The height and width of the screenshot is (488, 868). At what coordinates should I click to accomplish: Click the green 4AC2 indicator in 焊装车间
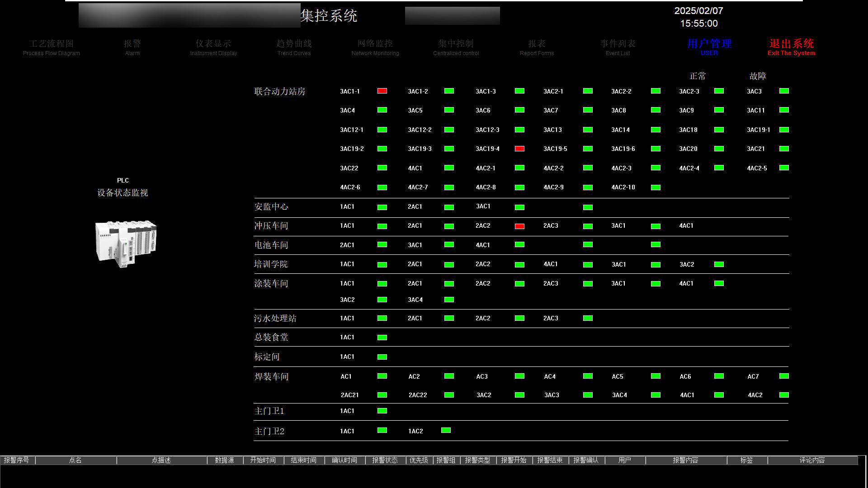pyautogui.click(x=784, y=395)
